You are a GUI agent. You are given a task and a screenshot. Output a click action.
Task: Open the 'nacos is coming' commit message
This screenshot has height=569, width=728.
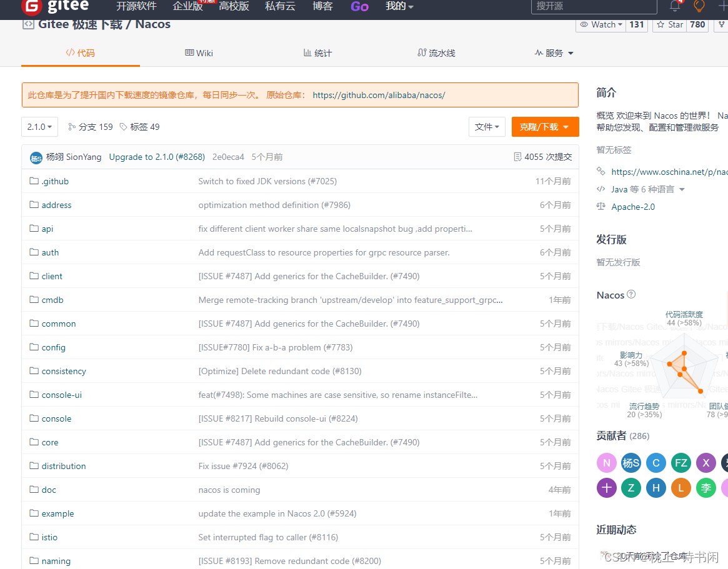(x=229, y=490)
